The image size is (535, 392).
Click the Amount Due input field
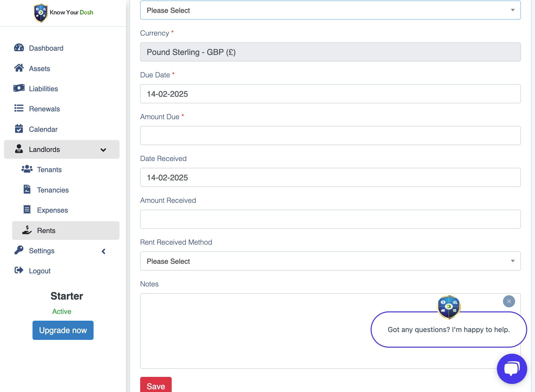click(x=330, y=136)
